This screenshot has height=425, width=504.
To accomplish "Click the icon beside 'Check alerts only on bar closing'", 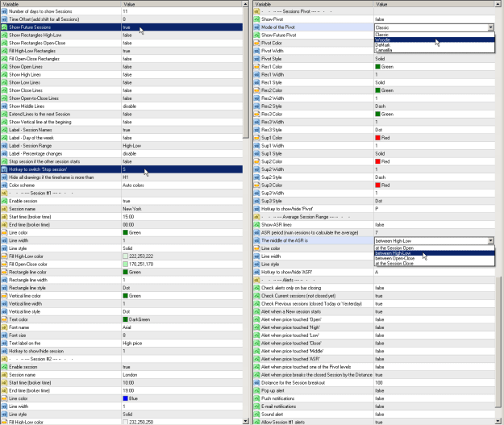I will pos(256,288).
